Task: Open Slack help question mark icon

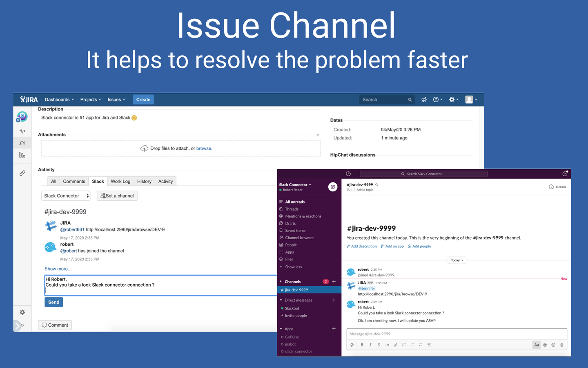Action: point(565,174)
